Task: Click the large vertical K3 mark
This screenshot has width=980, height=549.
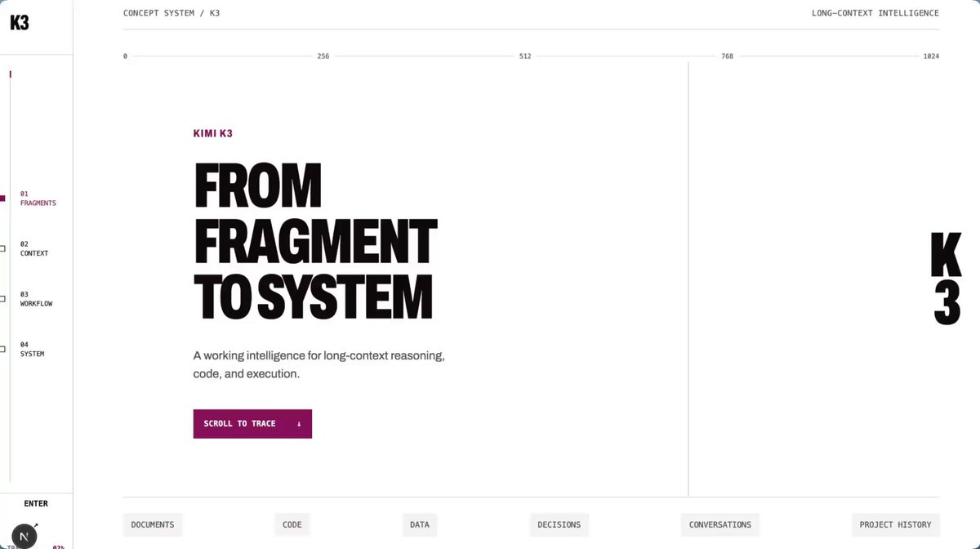Action: [947, 279]
